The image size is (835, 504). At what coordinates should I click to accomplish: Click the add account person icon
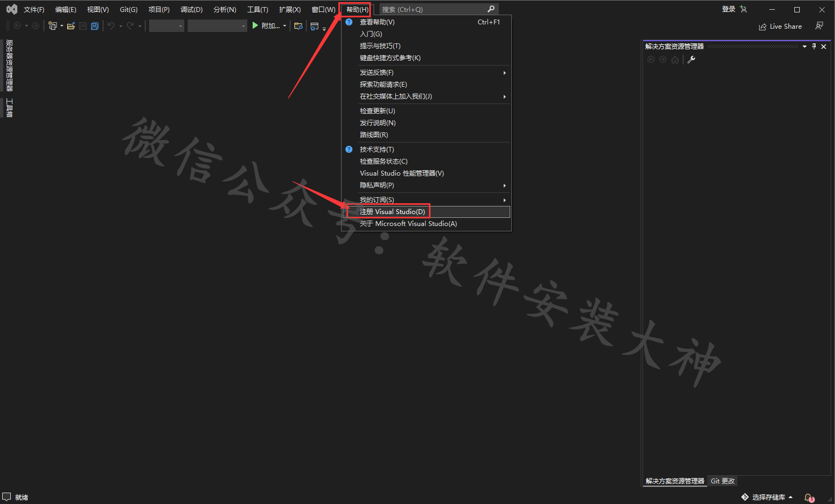pyautogui.click(x=743, y=9)
